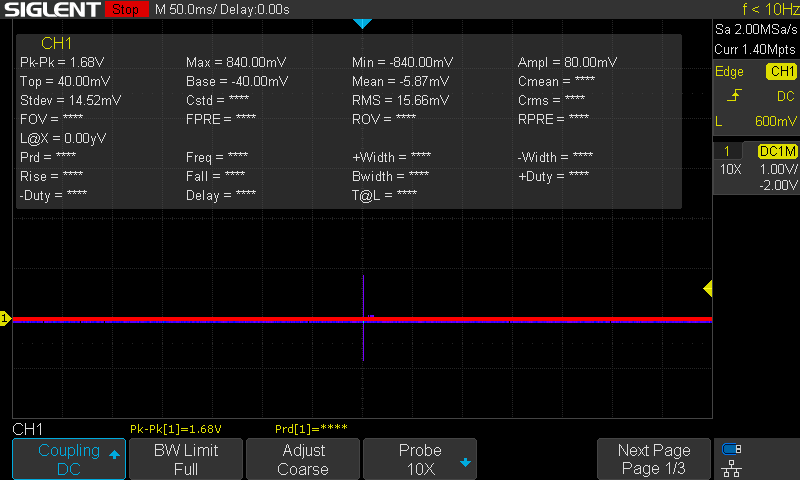Click the Edge trigger type label
The image size is (800, 480).
click(729, 71)
